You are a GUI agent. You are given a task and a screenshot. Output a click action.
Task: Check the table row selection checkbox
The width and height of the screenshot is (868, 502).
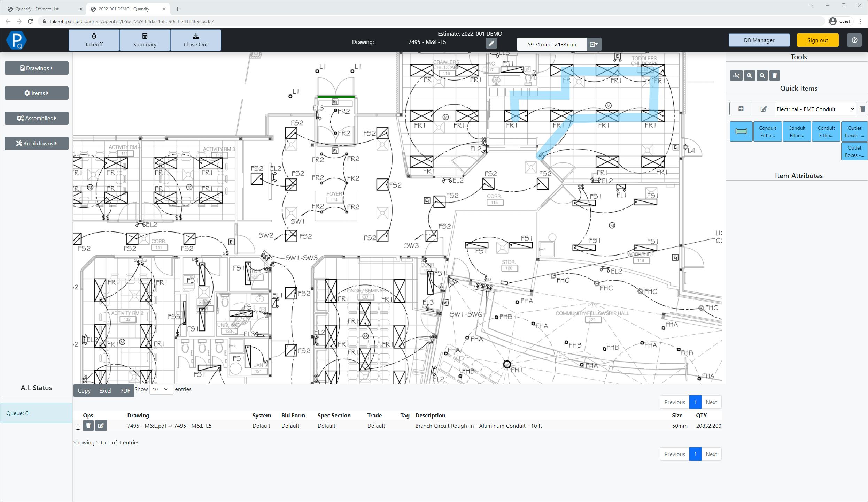[78, 428]
